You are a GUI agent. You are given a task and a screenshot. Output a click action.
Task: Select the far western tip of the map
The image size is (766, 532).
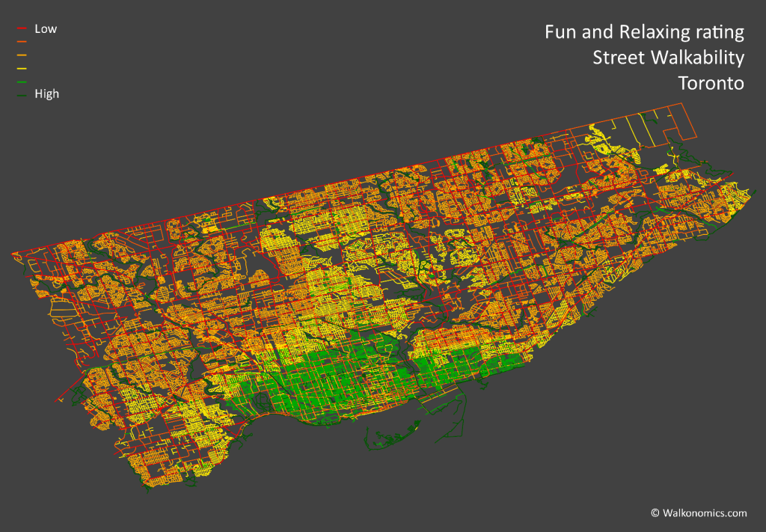tap(15, 255)
